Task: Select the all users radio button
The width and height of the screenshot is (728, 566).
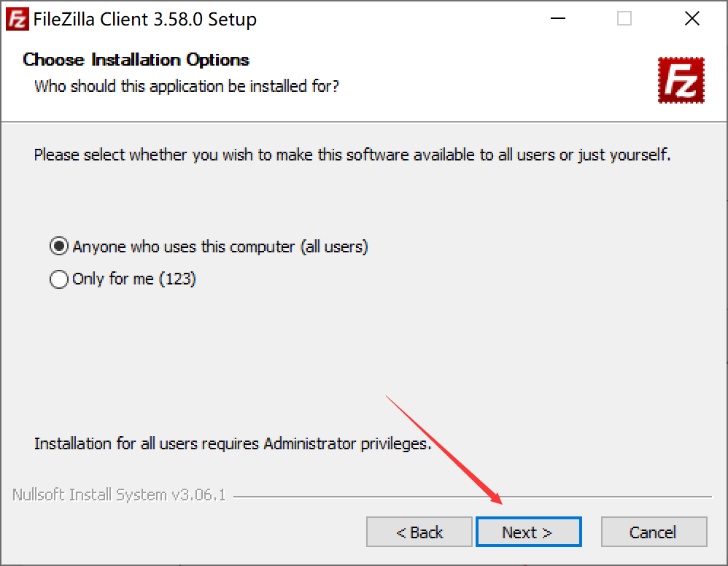Action: coord(59,246)
